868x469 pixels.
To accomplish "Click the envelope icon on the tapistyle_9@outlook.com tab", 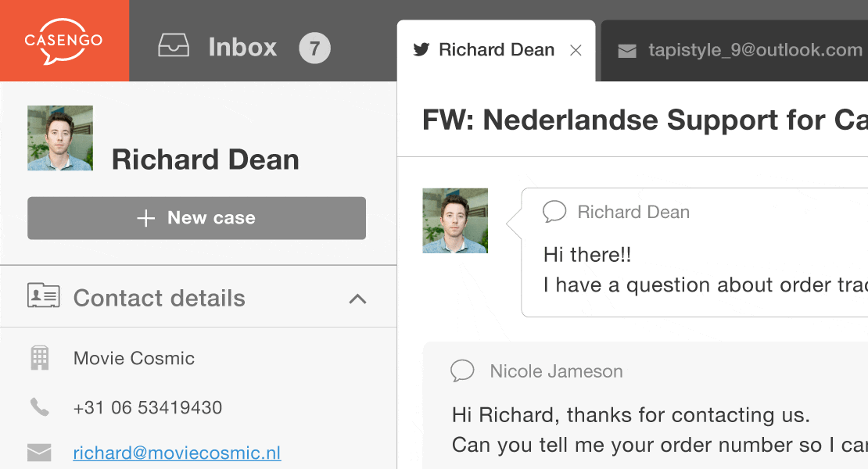I will click(x=627, y=51).
